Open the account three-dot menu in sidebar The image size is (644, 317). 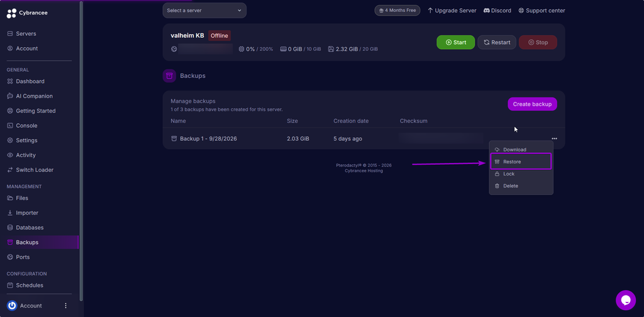[65, 306]
